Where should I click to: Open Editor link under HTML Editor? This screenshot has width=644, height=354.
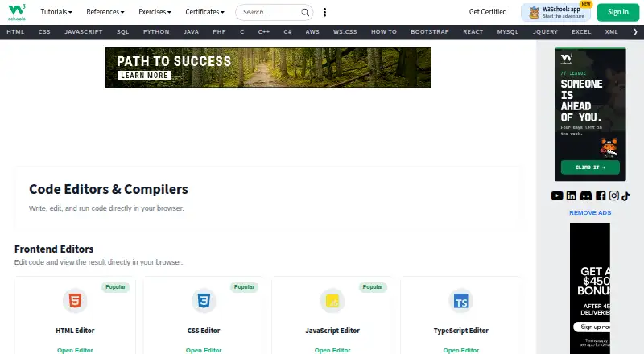75,350
